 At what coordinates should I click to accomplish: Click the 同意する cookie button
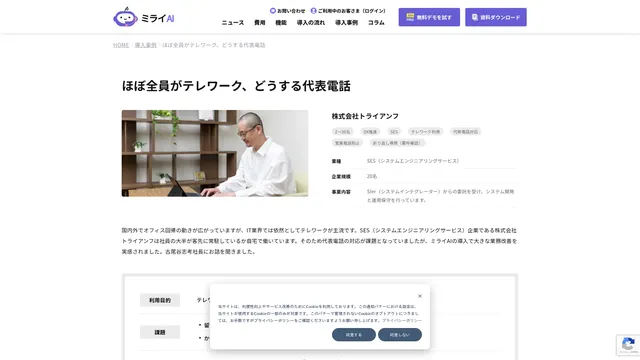coord(353,335)
